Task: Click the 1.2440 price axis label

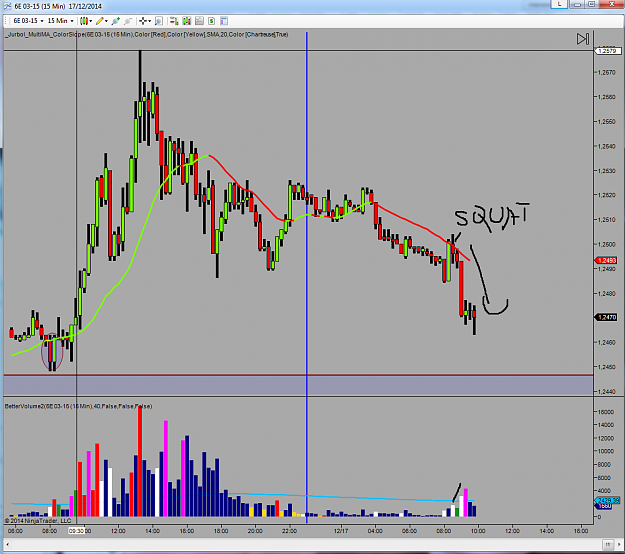Action: tap(607, 391)
